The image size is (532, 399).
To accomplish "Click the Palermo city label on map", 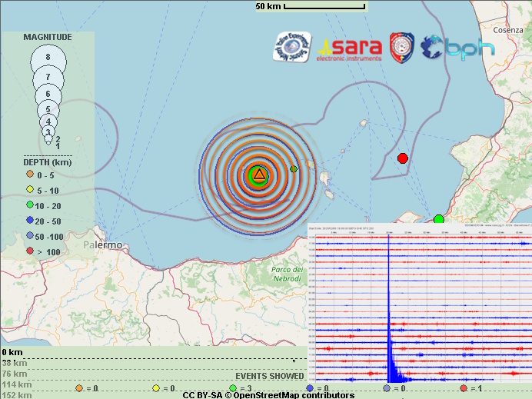I will pyautogui.click(x=102, y=245).
